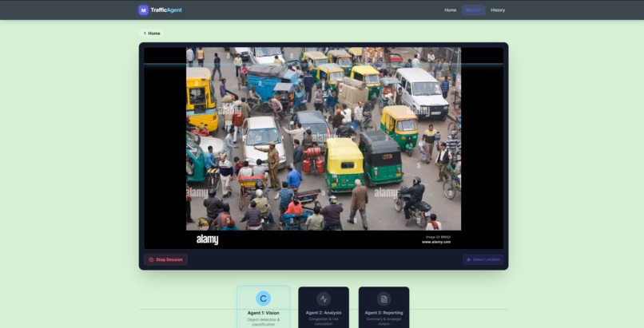The width and height of the screenshot is (644, 328).
Task: Select the Agent 1: Vision card title
Action: (x=263, y=313)
